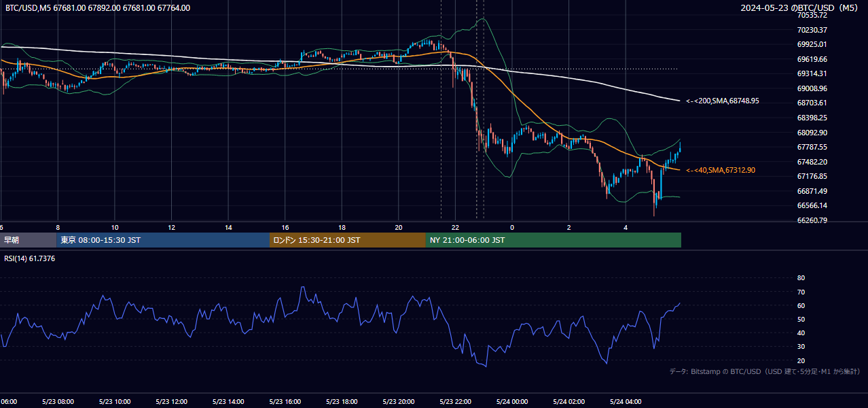
Task: Click bottom time label 5/24 02:00
Action: 568,402
